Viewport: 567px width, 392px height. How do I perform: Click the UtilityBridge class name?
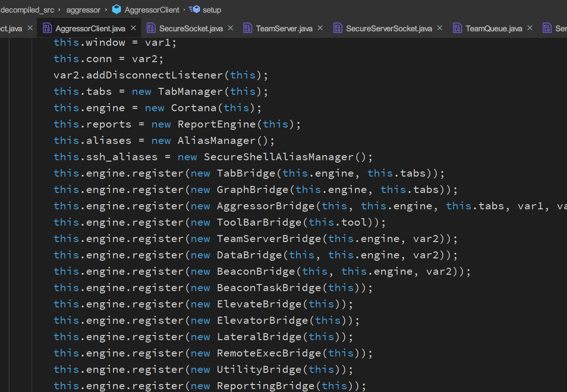259,370
